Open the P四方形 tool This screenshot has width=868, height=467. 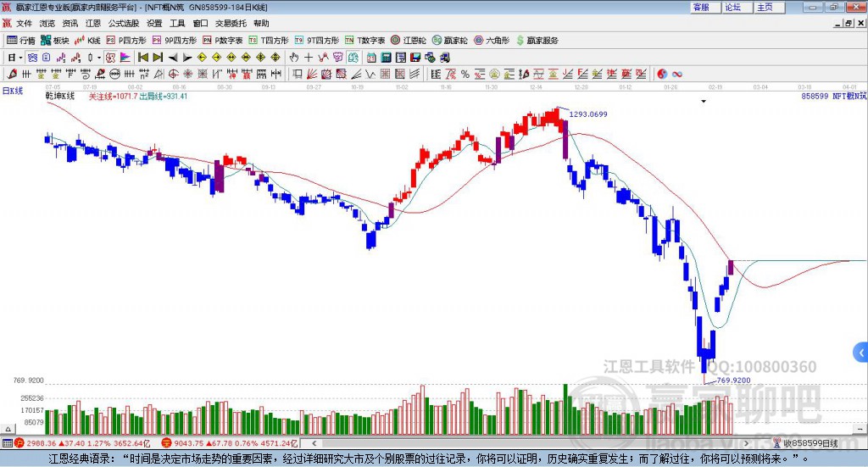pyautogui.click(x=126, y=41)
